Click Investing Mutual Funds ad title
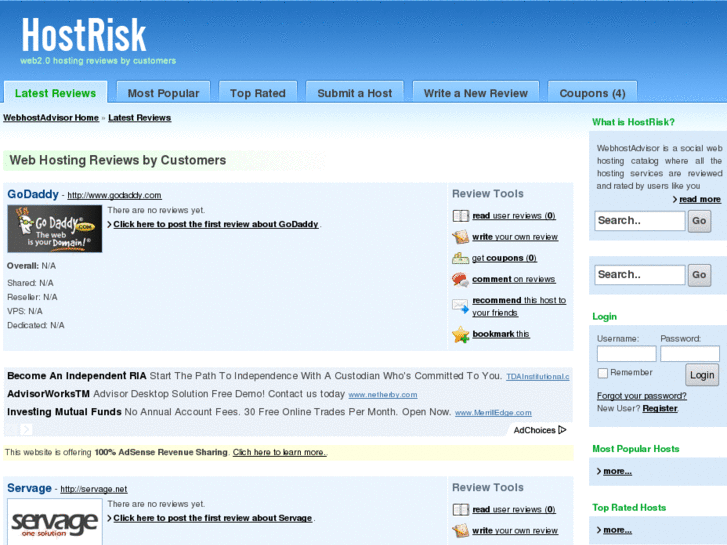 pyautogui.click(x=64, y=412)
